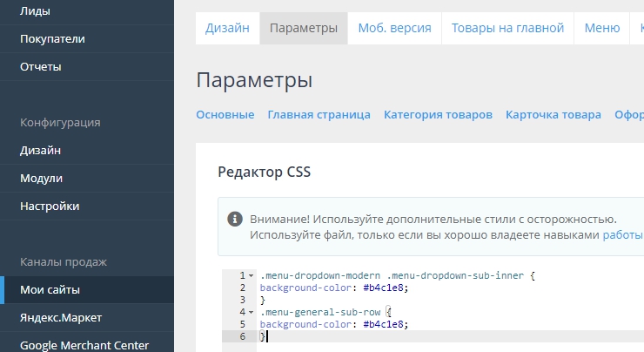Open the Категория товаров section link
644x352 pixels.
point(438,114)
